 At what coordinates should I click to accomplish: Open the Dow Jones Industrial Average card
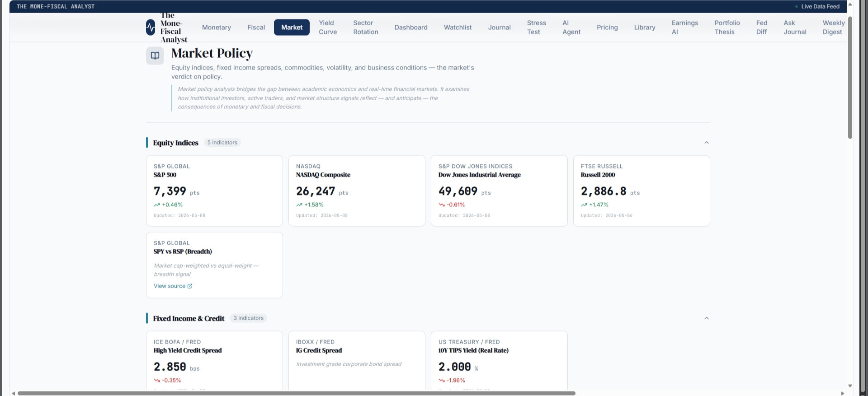click(x=499, y=191)
